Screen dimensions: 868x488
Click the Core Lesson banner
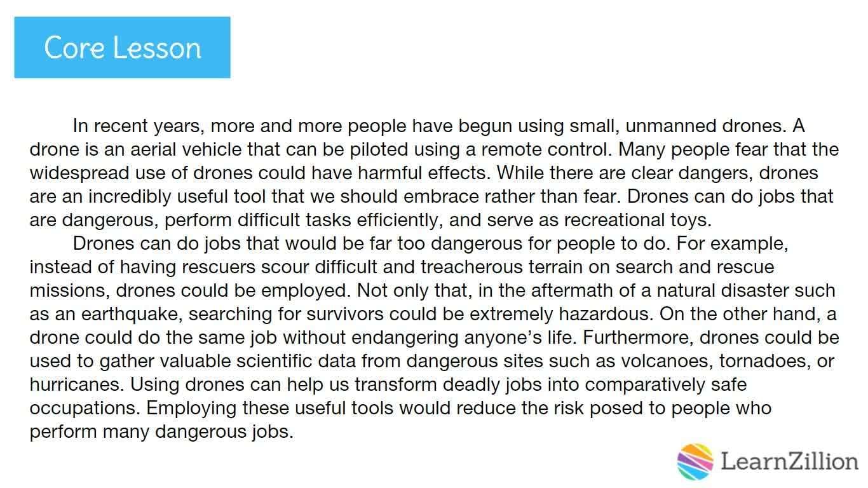(122, 48)
